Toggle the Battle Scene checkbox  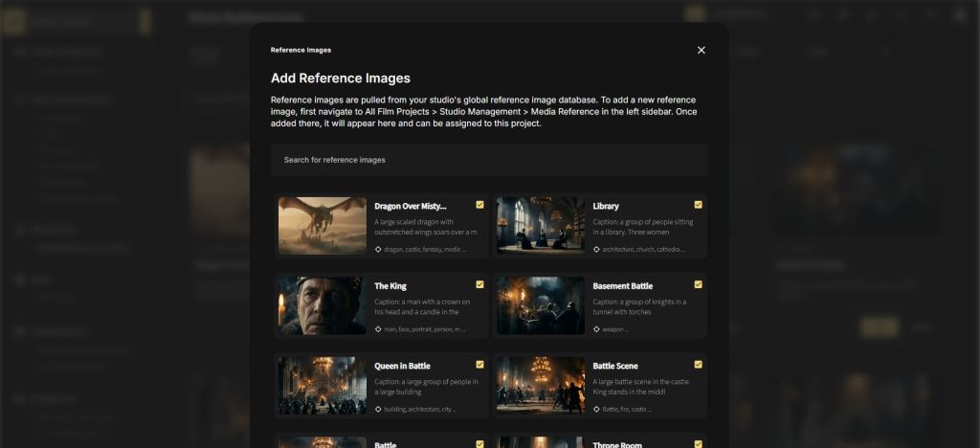(x=699, y=365)
